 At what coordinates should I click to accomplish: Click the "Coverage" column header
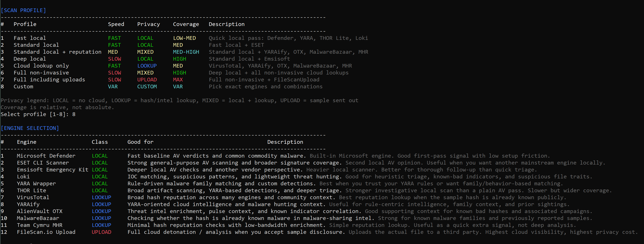point(186,24)
